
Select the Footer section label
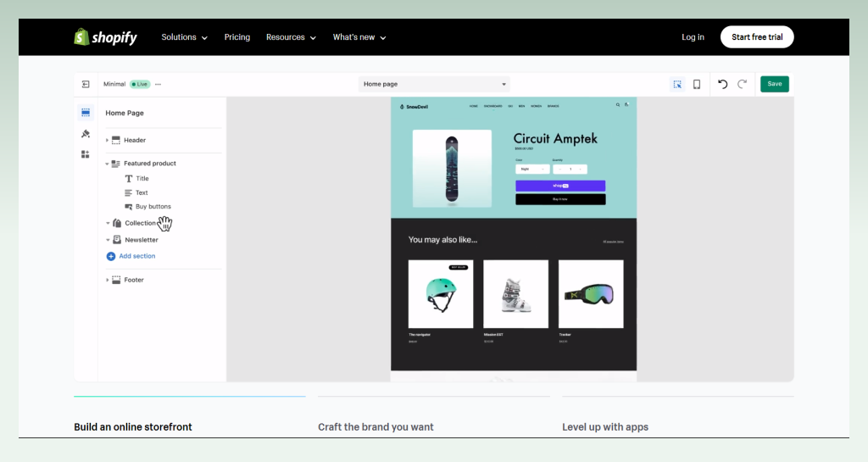click(x=134, y=280)
